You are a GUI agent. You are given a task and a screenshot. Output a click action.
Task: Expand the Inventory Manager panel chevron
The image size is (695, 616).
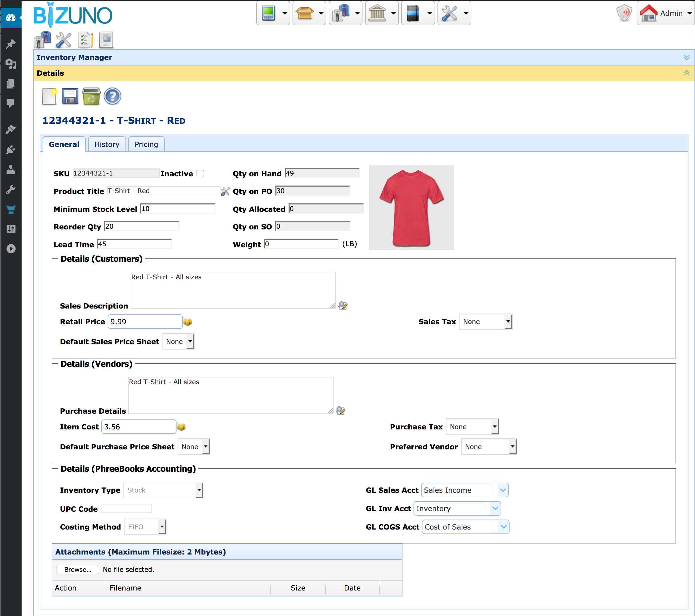point(687,57)
